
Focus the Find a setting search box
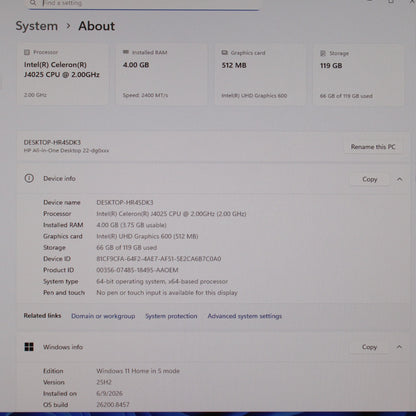(144, 4)
